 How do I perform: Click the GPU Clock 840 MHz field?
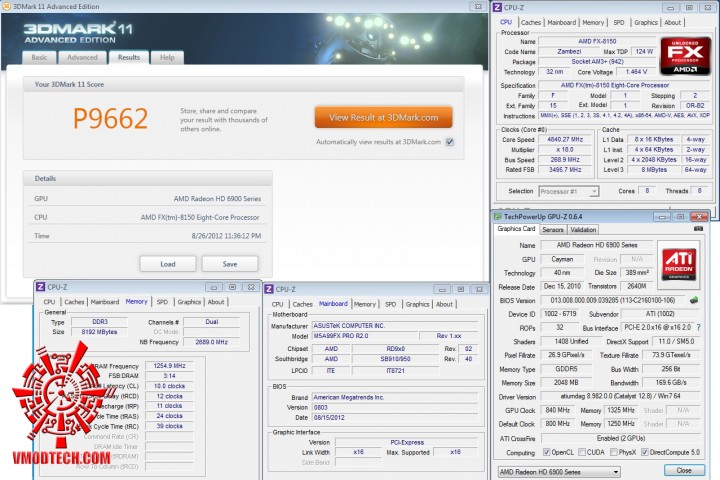(558, 410)
